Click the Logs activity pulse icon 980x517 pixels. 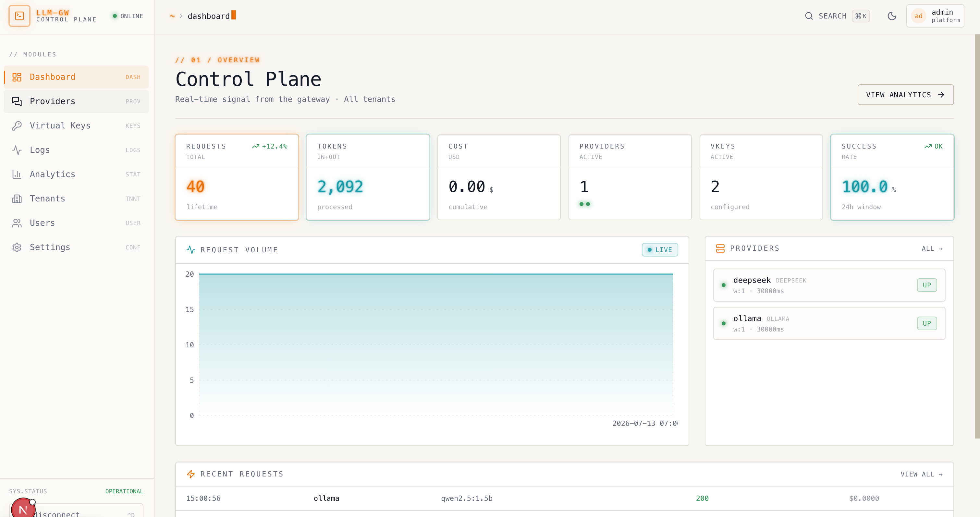click(x=17, y=150)
